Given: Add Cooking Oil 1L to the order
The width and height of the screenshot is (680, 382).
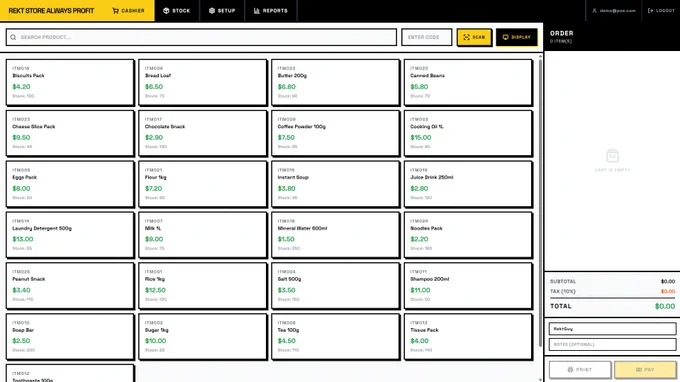Looking at the screenshot, I should pyautogui.click(x=468, y=133).
